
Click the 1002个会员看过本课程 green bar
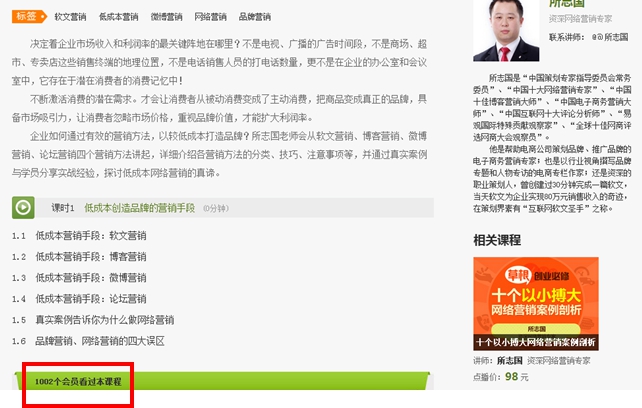223,381
